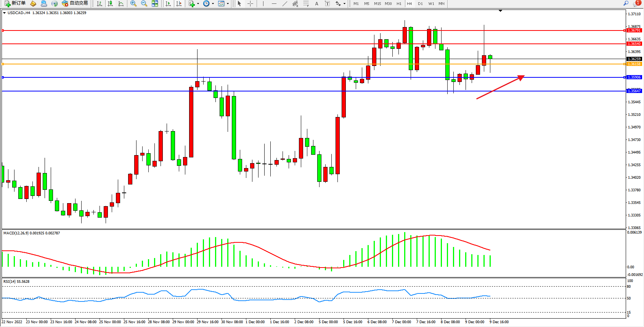Switch chart to candlestick display
The height and width of the screenshot is (327, 644).
click(110, 3)
